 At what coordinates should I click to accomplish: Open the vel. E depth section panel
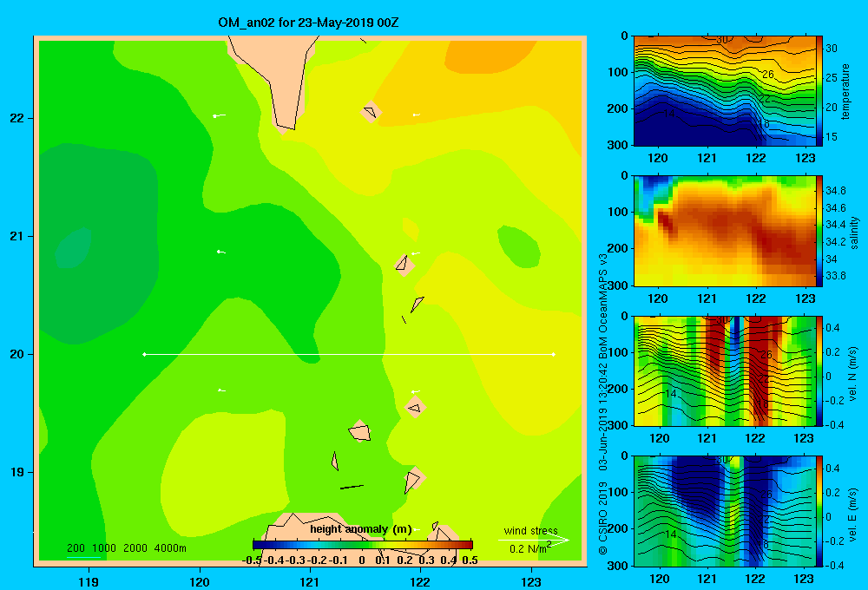(724, 511)
